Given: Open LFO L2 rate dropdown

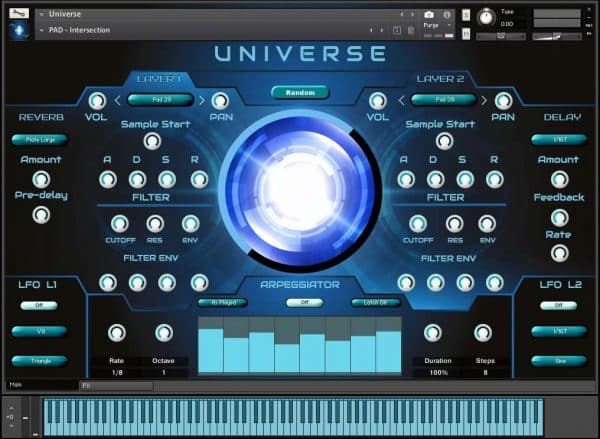Looking at the screenshot, I should (559, 331).
